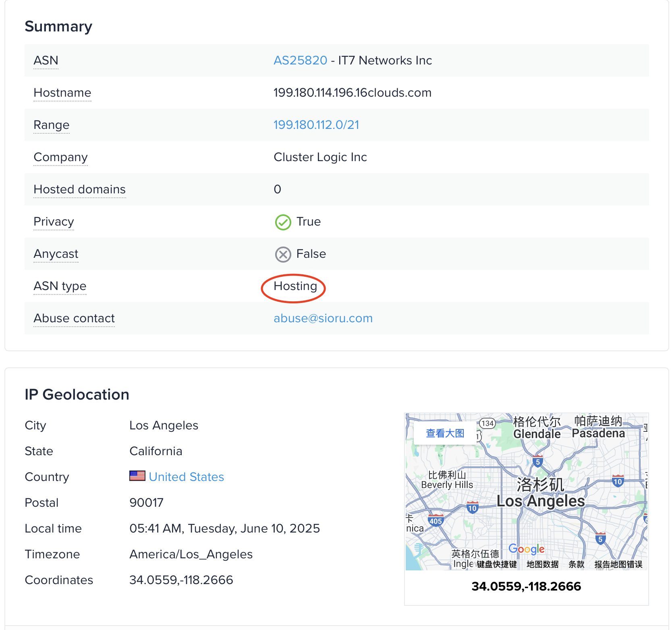The height and width of the screenshot is (630, 672).
Task: Click the green Privacy True checkmark icon
Action: (x=283, y=222)
